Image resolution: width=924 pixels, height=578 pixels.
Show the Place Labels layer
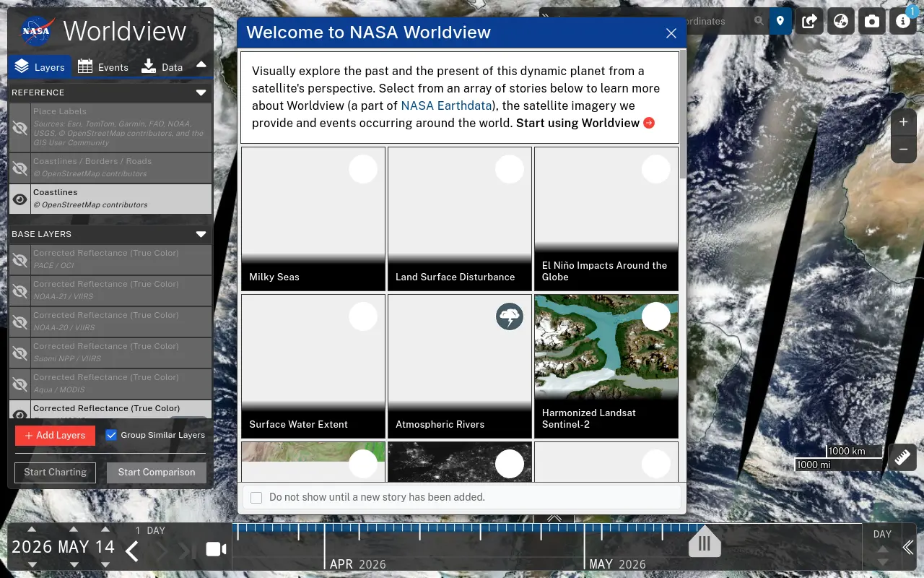tap(20, 128)
